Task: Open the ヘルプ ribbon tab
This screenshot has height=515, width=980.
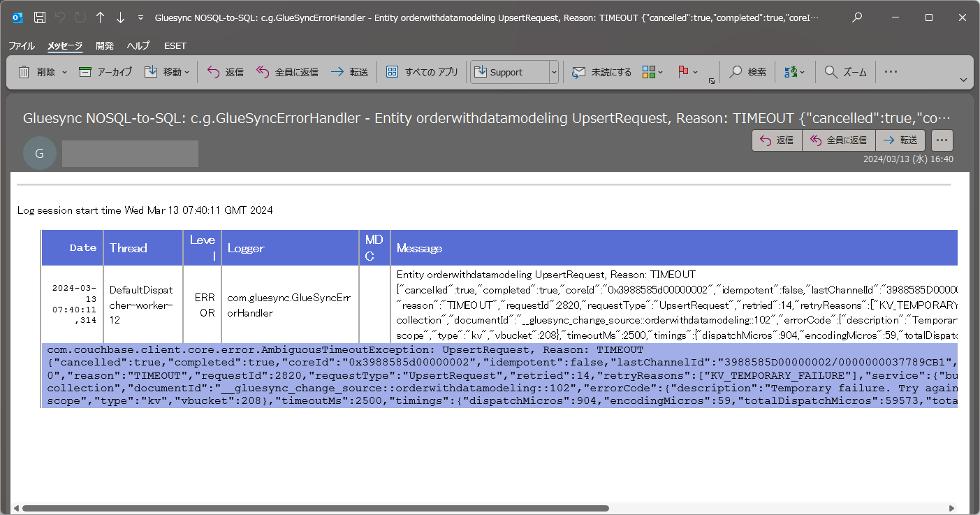Action: pos(138,45)
